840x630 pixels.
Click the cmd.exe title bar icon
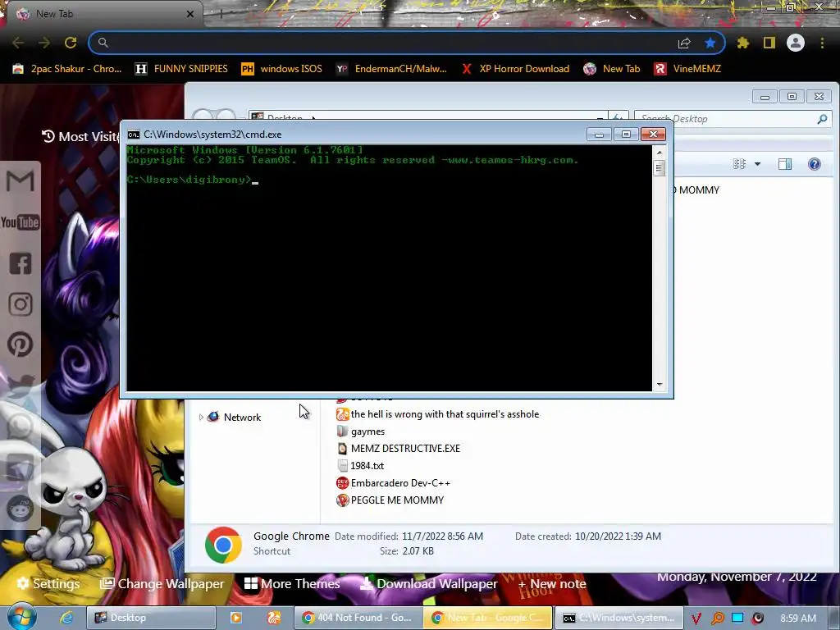point(134,135)
